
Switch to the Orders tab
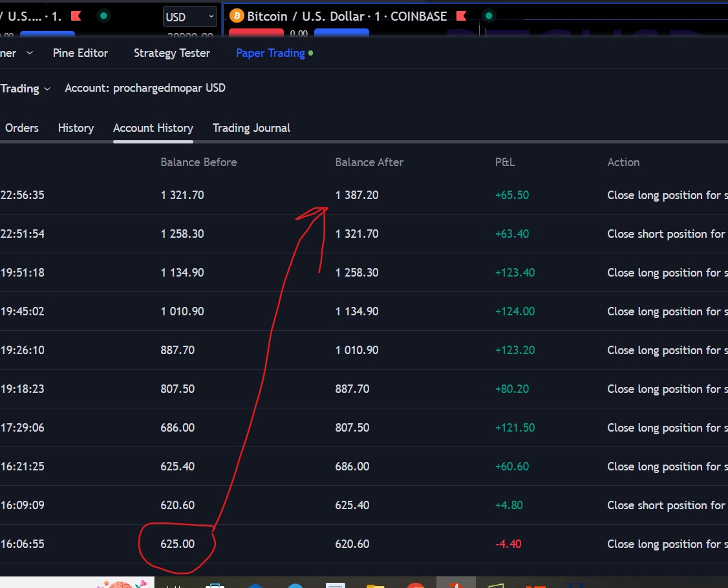tap(22, 128)
